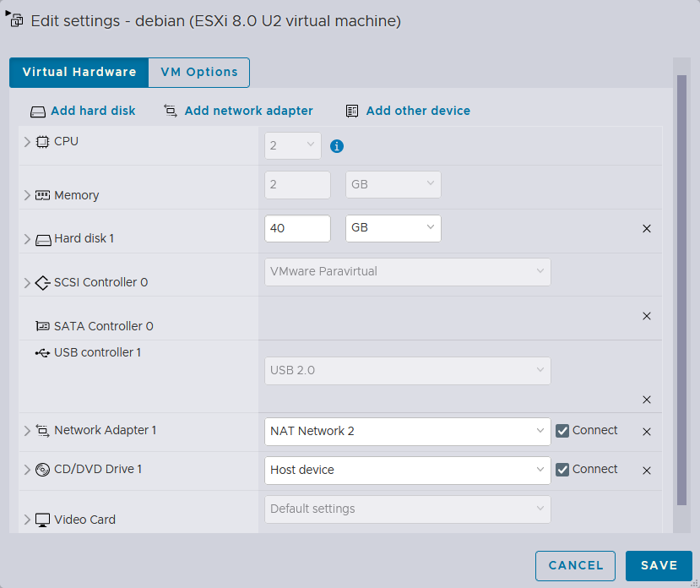Open the NAT Network 2 dropdown
The height and width of the screenshot is (588, 700).
pos(407,431)
